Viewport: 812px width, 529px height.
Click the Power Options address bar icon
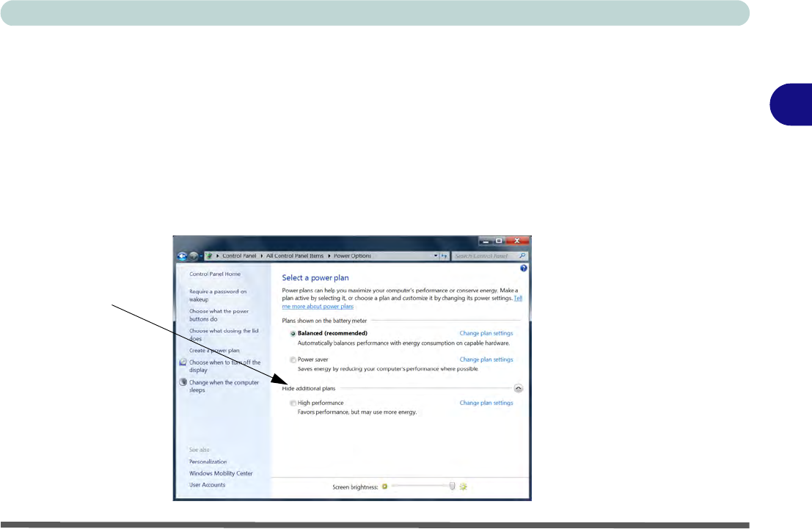pos(209,256)
